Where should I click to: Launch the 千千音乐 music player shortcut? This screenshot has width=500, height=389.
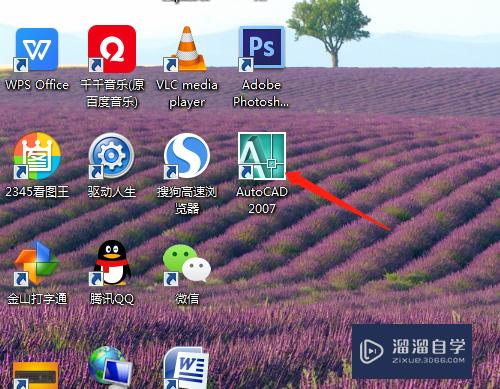112,49
